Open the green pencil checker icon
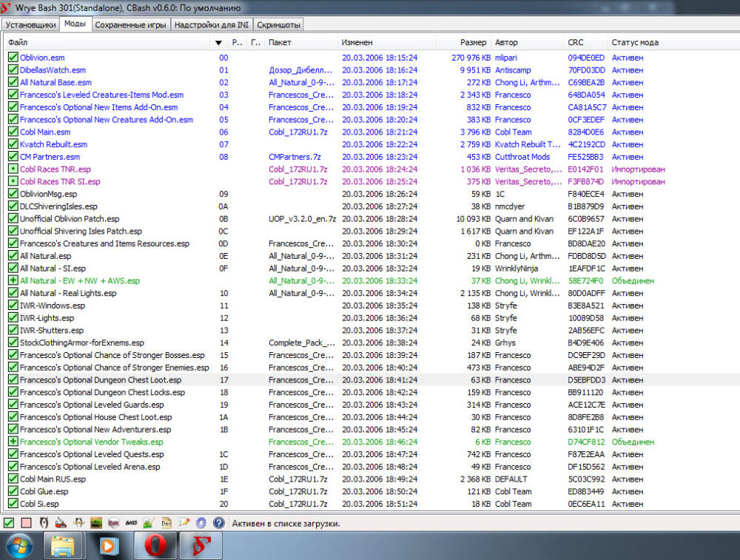Viewport: 740px width, 560px height. point(149,523)
